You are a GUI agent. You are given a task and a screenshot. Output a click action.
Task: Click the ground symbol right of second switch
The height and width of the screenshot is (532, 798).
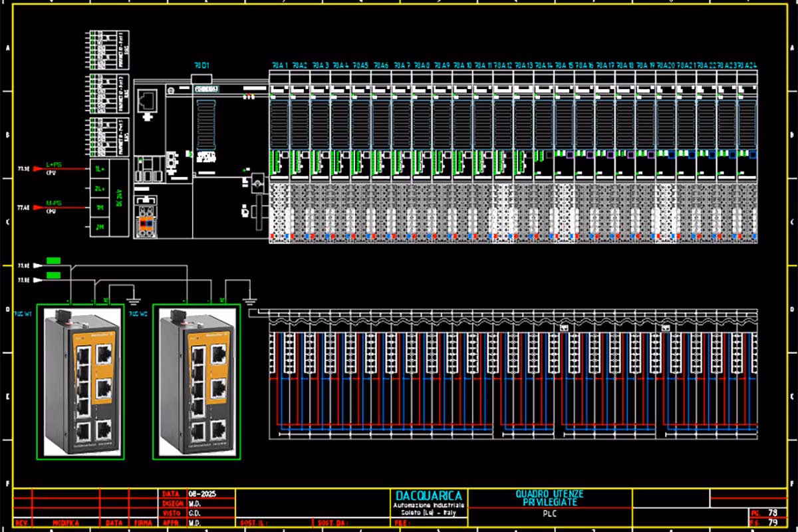click(x=251, y=299)
